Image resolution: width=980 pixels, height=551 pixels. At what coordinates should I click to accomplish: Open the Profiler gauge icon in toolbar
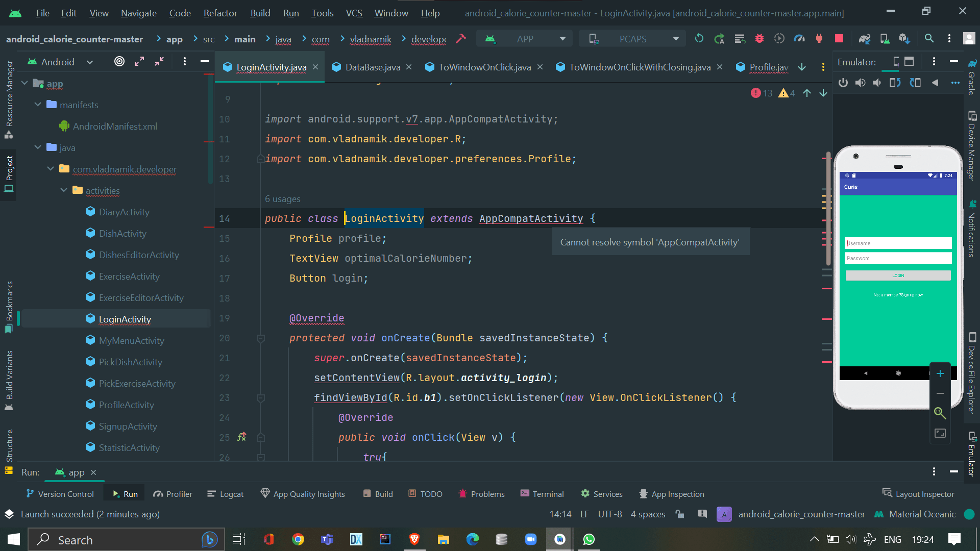(799, 39)
